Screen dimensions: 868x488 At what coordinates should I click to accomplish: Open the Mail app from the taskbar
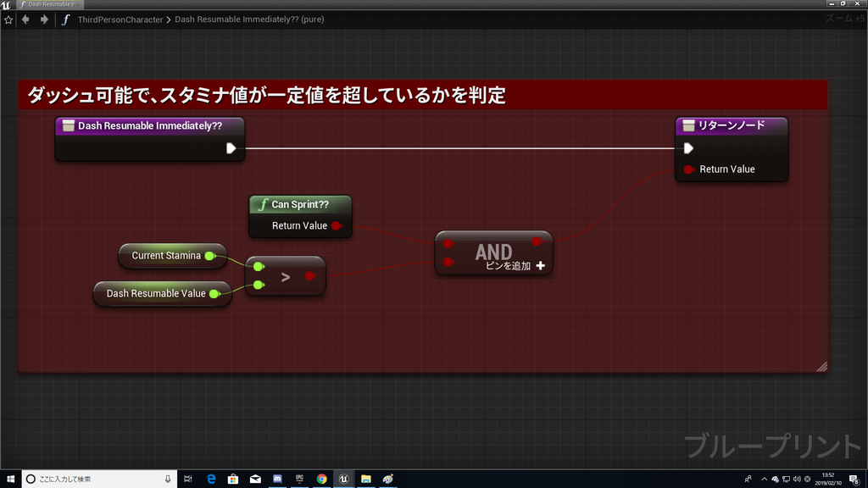[x=255, y=479]
